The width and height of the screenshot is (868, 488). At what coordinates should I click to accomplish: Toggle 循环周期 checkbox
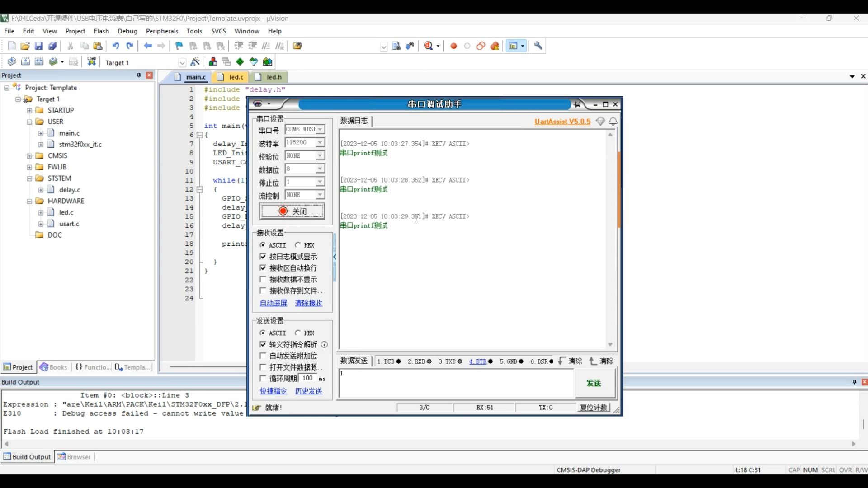pyautogui.click(x=263, y=379)
